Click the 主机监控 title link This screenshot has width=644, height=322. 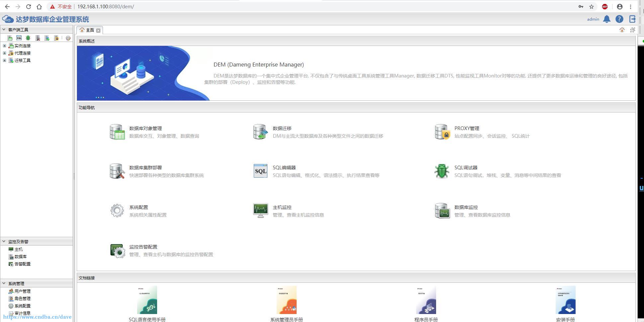(282, 207)
